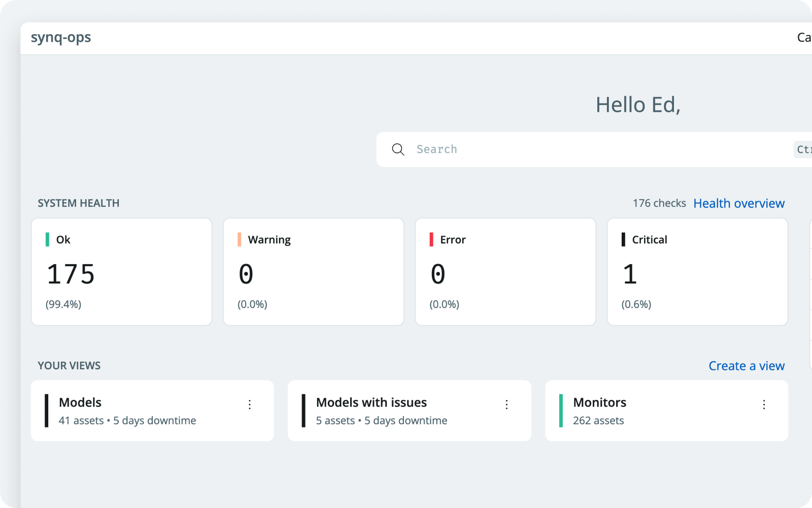Open the Monitors view options menu

pyautogui.click(x=764, y=404)
